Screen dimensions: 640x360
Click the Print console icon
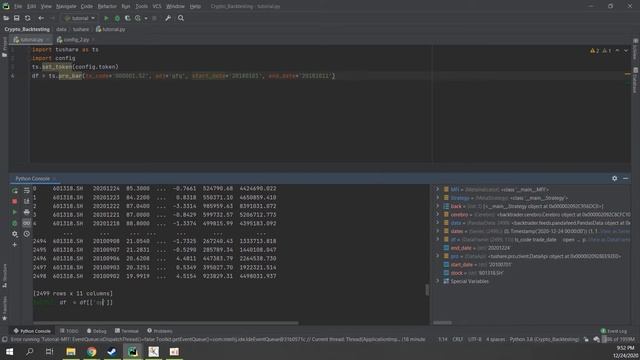click(27, 212)
